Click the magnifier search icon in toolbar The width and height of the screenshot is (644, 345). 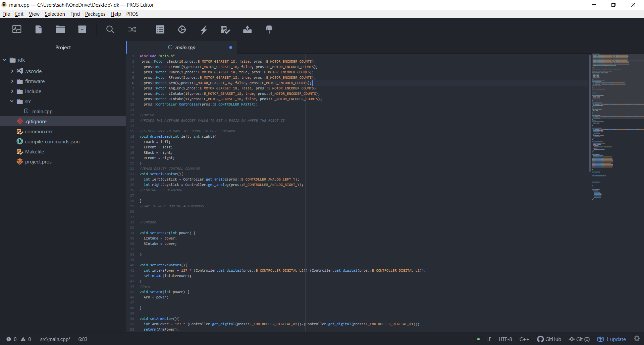[x=110, y=29]
